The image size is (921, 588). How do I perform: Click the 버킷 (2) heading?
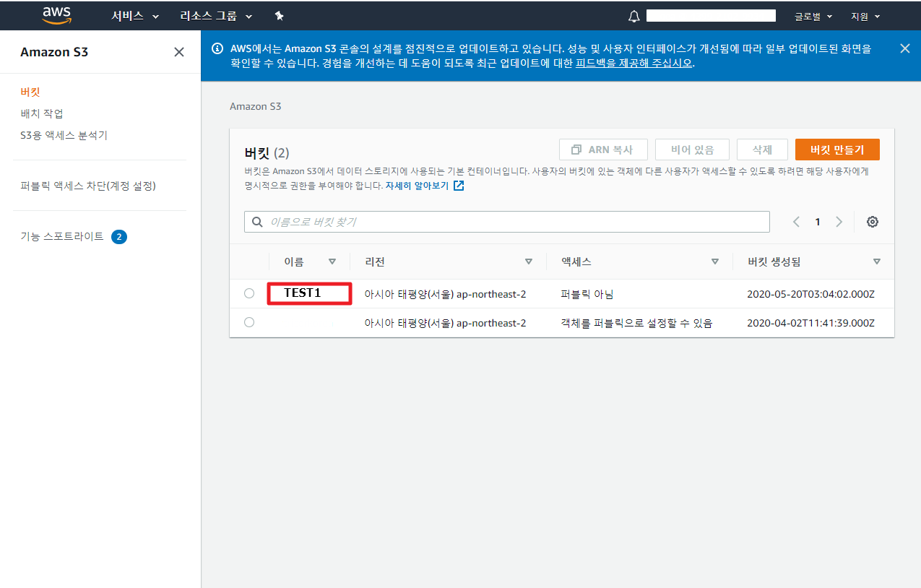(x=267, y=152)
